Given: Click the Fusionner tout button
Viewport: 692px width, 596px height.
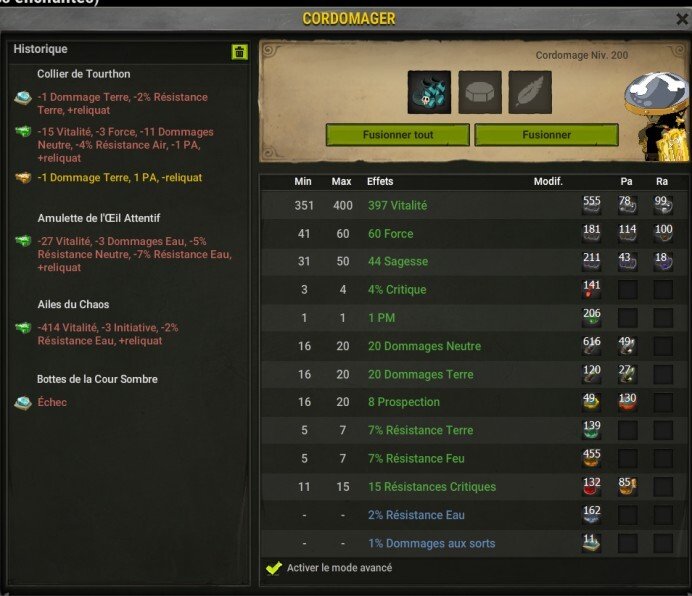Looking at the screenshot, I should (x=398, y=135).
